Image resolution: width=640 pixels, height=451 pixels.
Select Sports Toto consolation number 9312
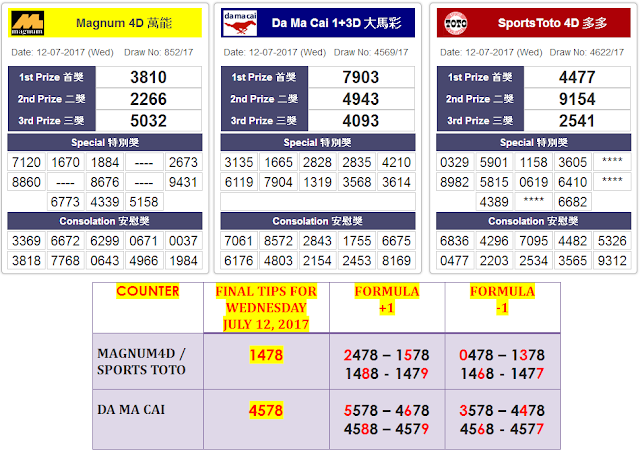click(612, 260)
